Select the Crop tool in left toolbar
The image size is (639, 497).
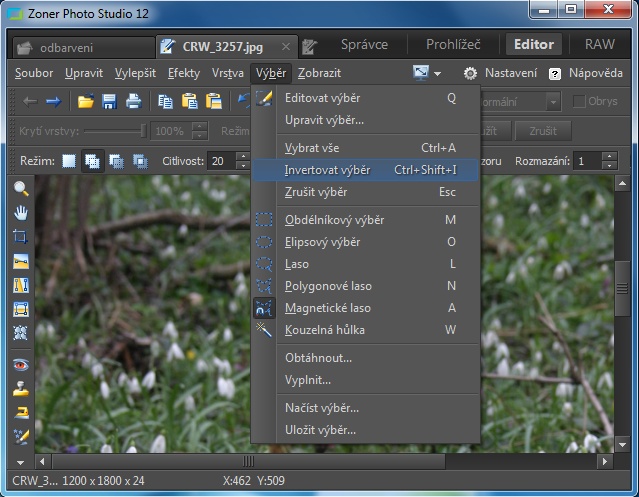pos(21,237)
